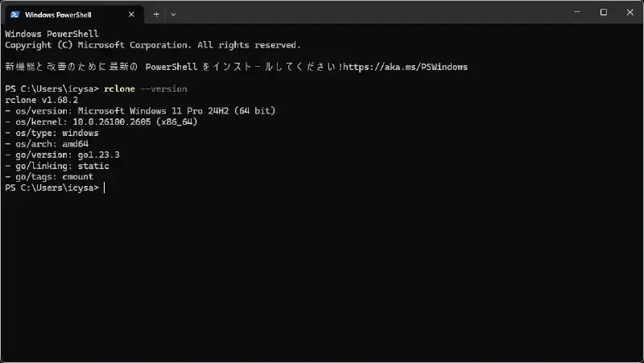
Task: Click the --version argument text
Action: point(163,89)
